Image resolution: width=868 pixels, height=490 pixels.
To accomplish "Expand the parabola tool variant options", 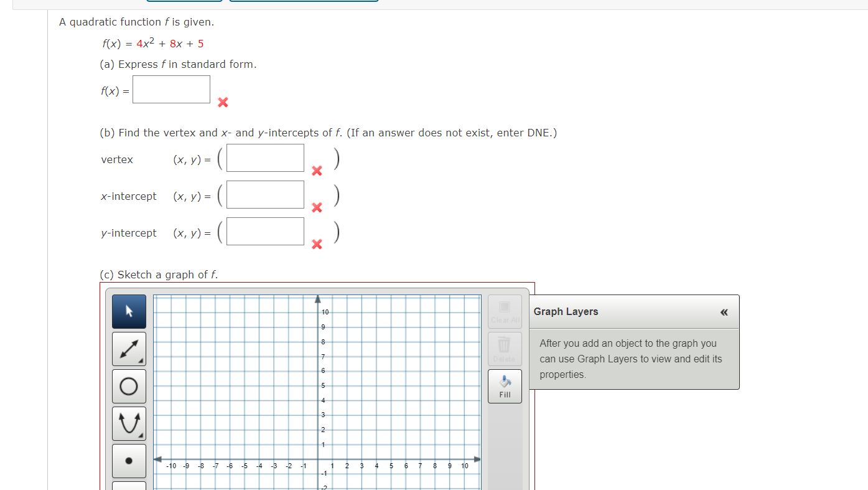I will coord(142,436).
